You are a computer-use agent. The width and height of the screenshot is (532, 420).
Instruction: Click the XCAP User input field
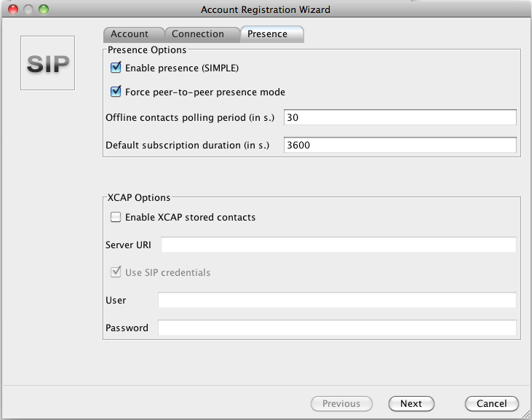[x=337, y=300]
